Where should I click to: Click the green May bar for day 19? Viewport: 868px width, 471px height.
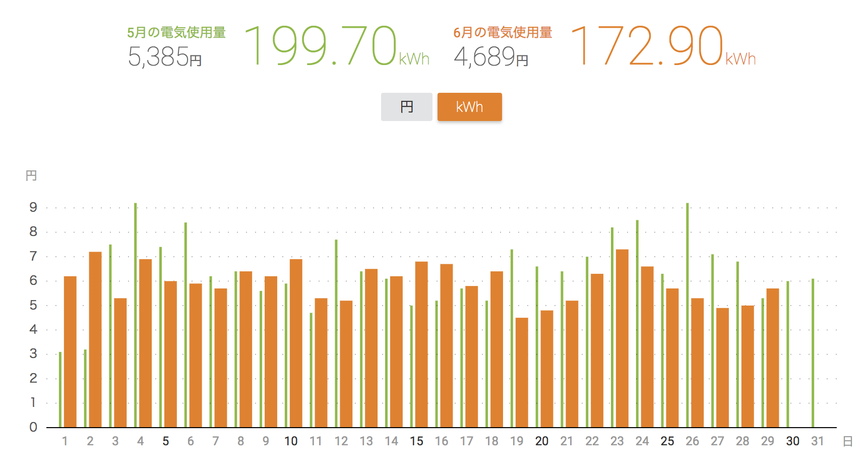512,338
